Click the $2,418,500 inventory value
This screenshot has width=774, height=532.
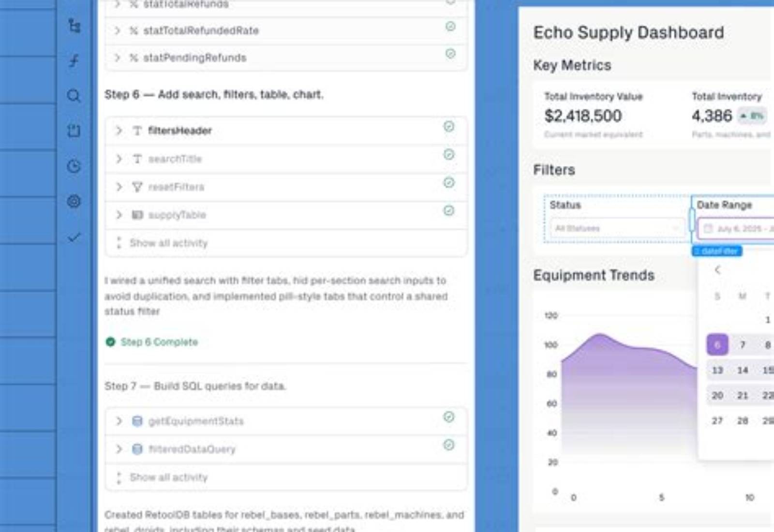583,116
